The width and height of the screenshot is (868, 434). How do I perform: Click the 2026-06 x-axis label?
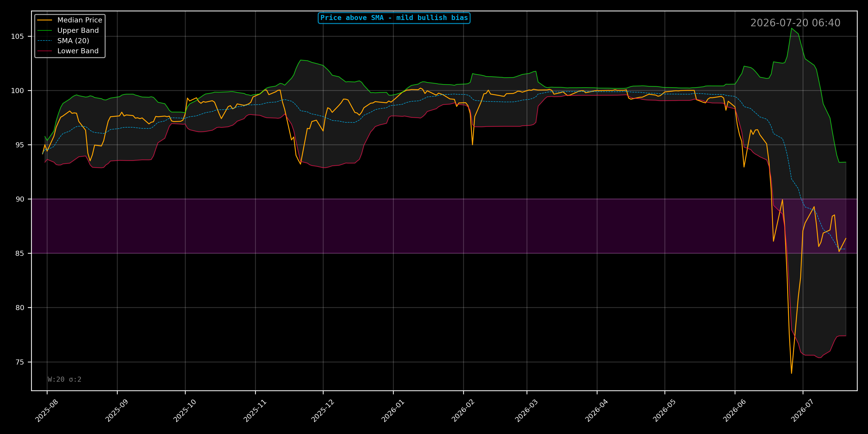pos(735,411)
